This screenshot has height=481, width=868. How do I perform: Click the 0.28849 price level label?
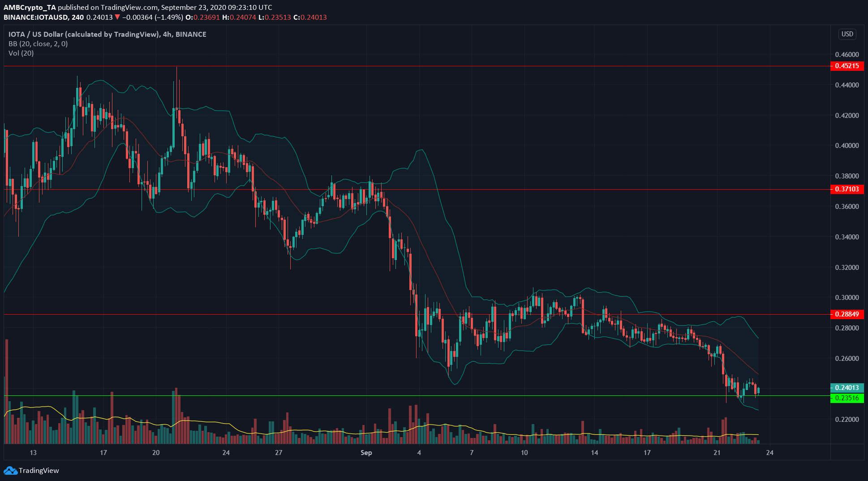[x=847, y=314]
